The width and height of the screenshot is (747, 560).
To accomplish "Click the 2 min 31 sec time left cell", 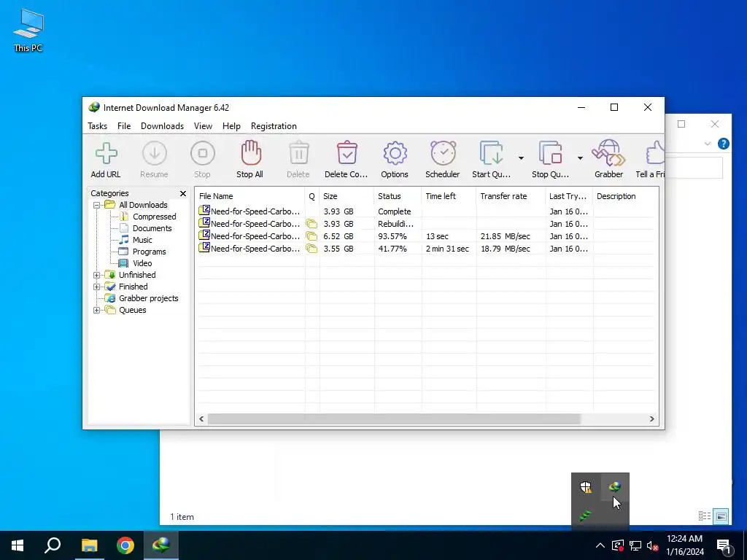I will point(447,249).
